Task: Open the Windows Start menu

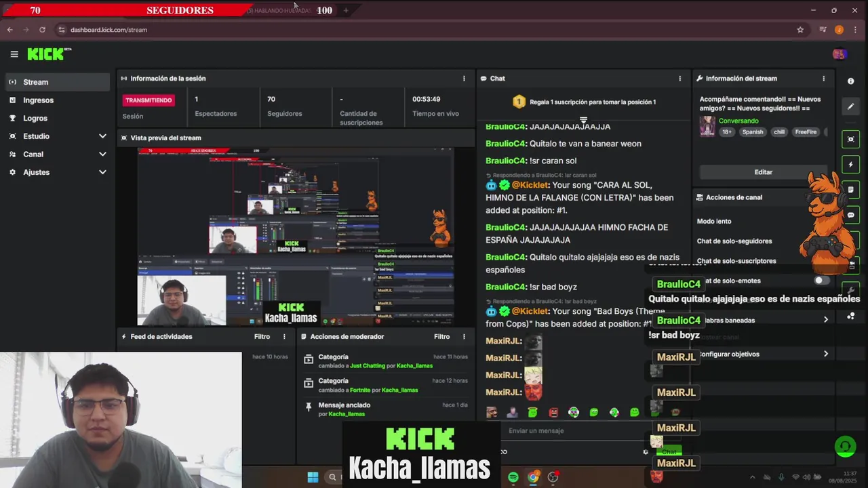Action: 313,477
